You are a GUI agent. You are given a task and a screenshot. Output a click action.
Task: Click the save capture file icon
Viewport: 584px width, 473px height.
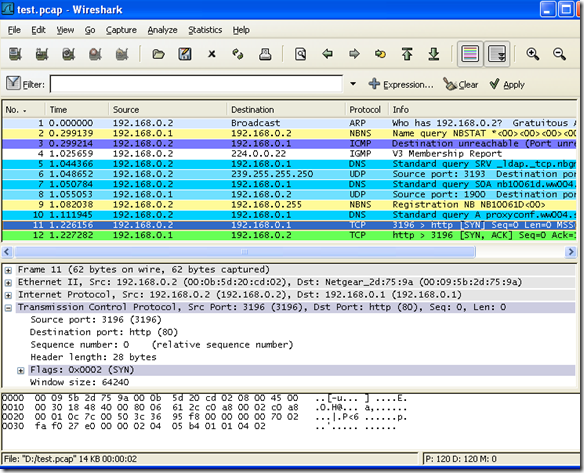[x=185, y=54]
